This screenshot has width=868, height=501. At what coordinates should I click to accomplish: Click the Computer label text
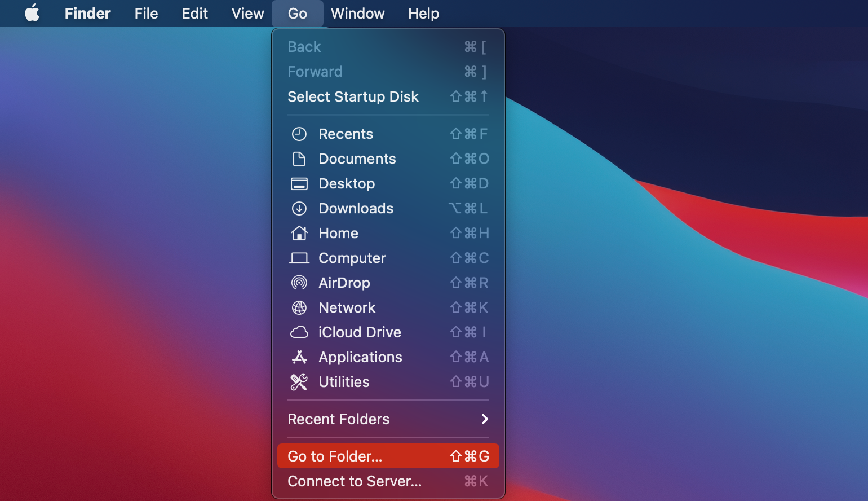click(x=352, y=258)
